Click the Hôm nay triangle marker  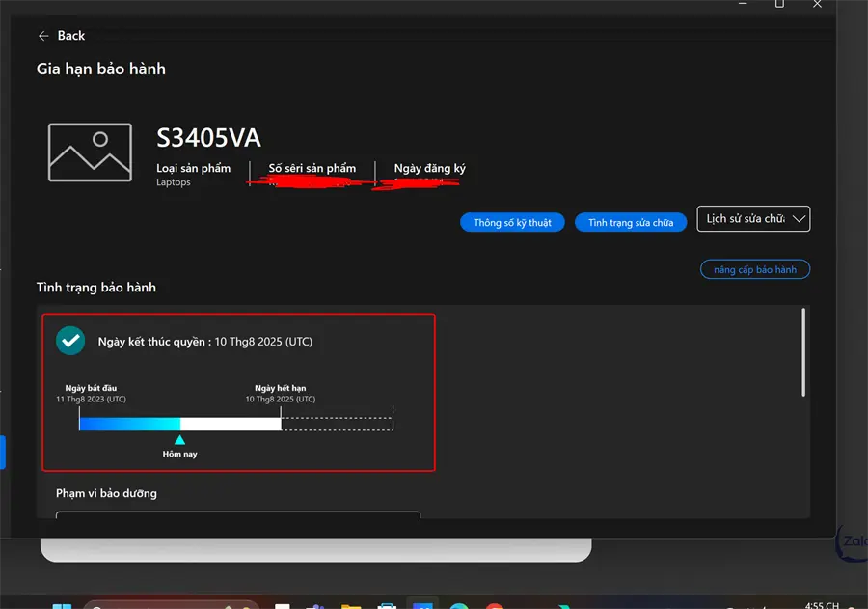coord(180,439)
